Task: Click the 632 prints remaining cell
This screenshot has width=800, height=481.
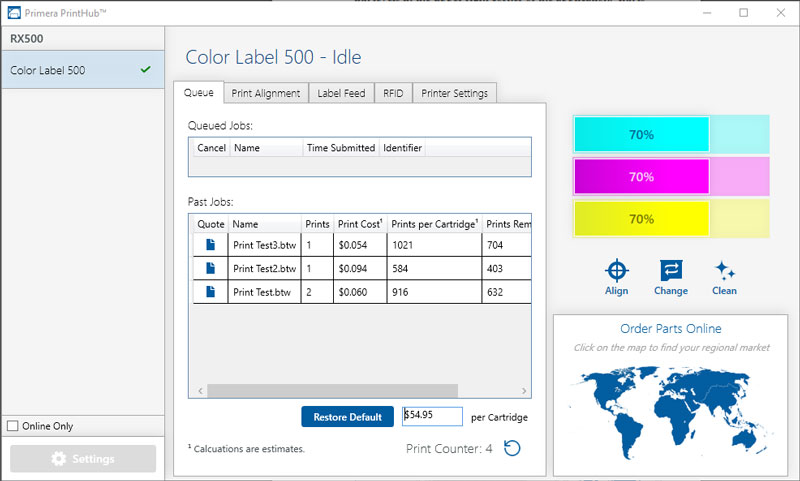Action: pos(507,292)
